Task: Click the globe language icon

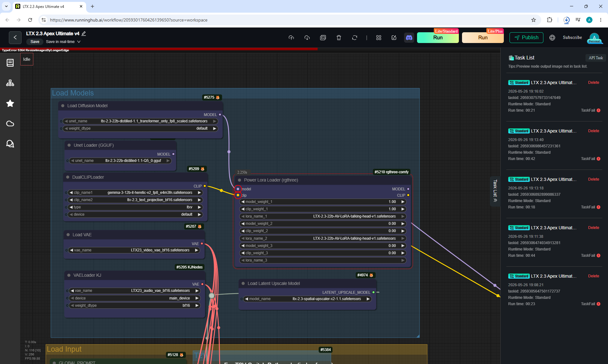Action: coord(552,38)
